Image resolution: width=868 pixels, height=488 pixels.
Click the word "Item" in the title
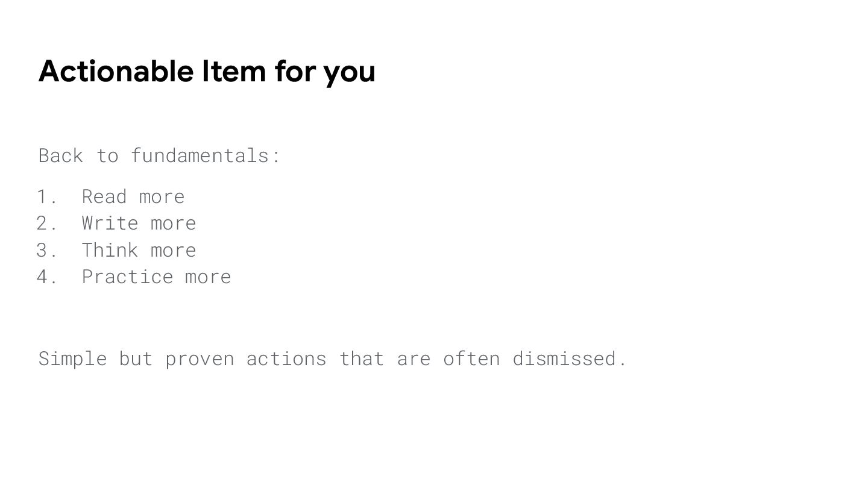(x=234, y=71)
